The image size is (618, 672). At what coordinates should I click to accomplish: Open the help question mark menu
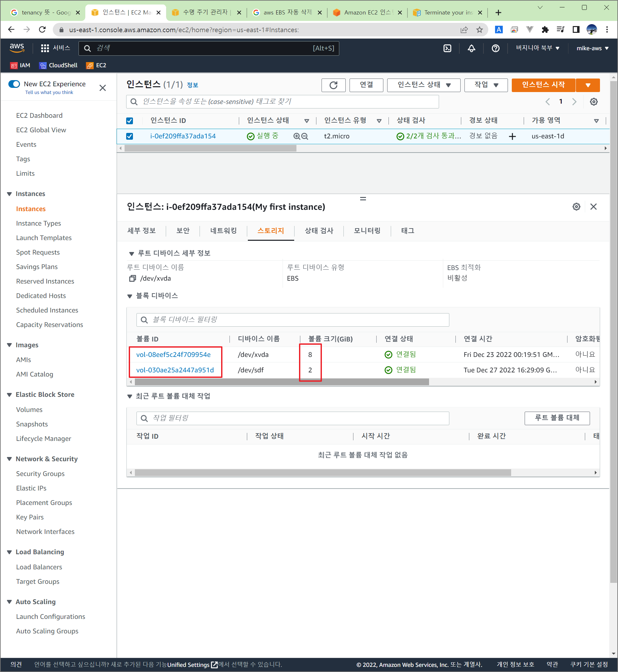pyautogui.click(x=496, y=48)
